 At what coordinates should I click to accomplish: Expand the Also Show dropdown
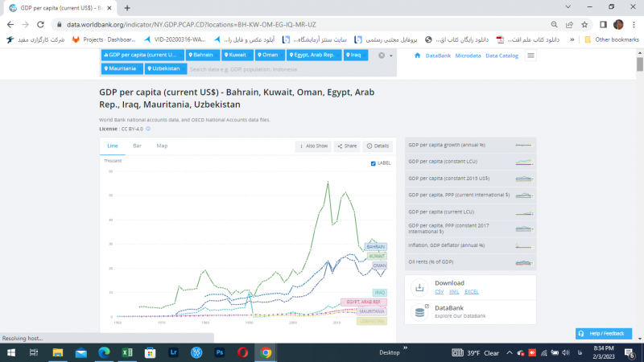313,146
